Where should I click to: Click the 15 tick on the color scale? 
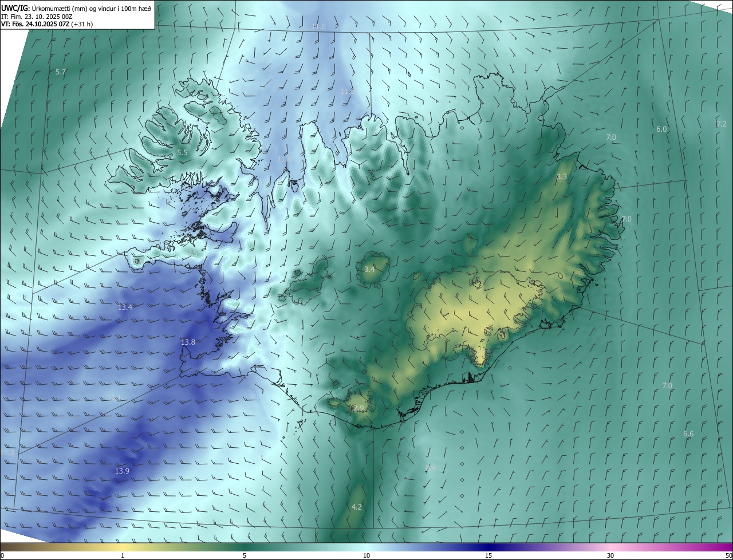click(x=488, y=555)
